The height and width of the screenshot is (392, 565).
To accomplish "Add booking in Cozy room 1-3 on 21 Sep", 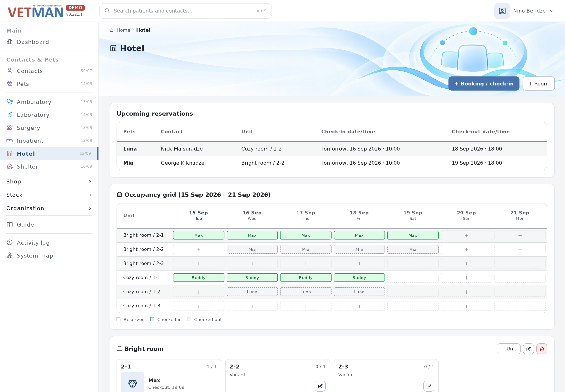I will click(x=520, y=306).
